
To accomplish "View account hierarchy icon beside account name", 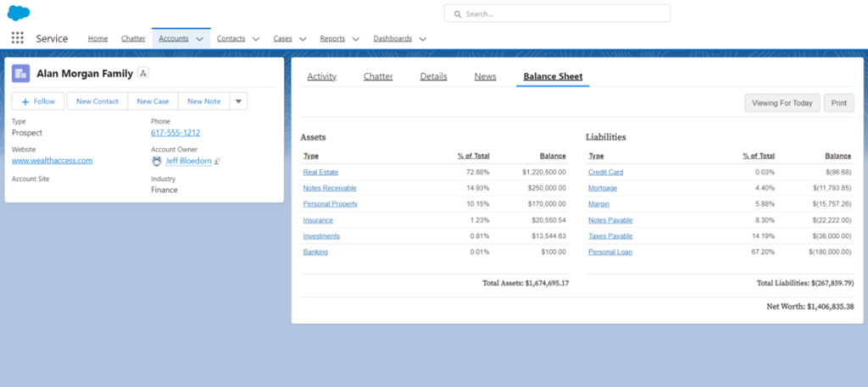I will click(142, 73).
